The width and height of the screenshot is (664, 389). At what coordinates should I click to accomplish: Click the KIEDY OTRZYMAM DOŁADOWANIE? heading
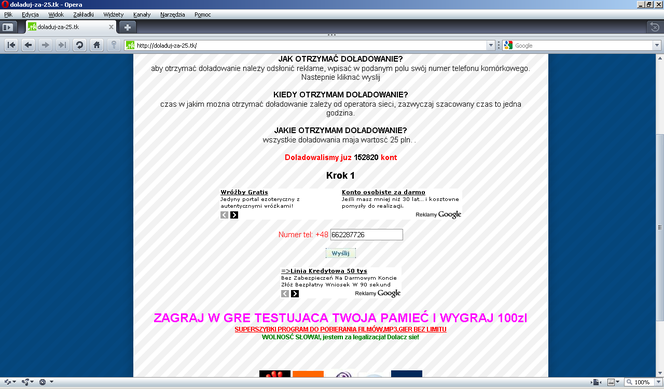pyautogui.click(x=340, y=94)
